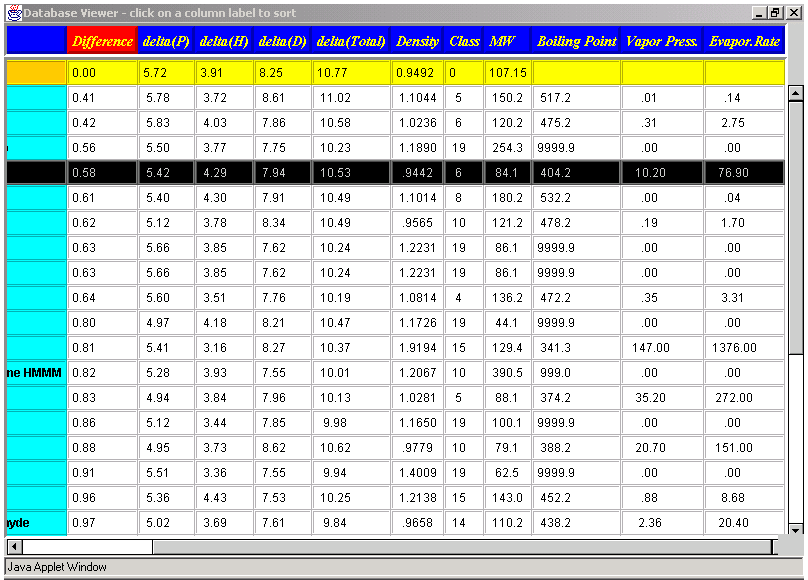This screenshot has height=580, width=808.
Task: Sort by the delta(P) column header
Action: (165, 41)
